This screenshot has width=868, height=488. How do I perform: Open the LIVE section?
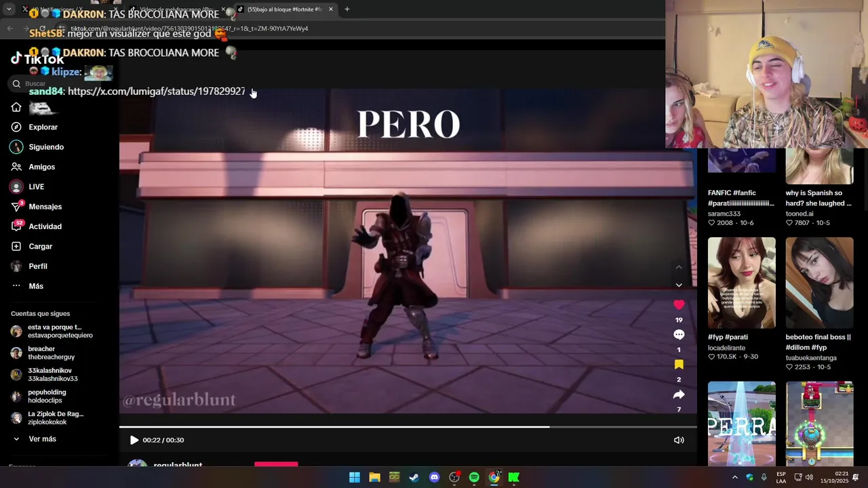[27, 186]
